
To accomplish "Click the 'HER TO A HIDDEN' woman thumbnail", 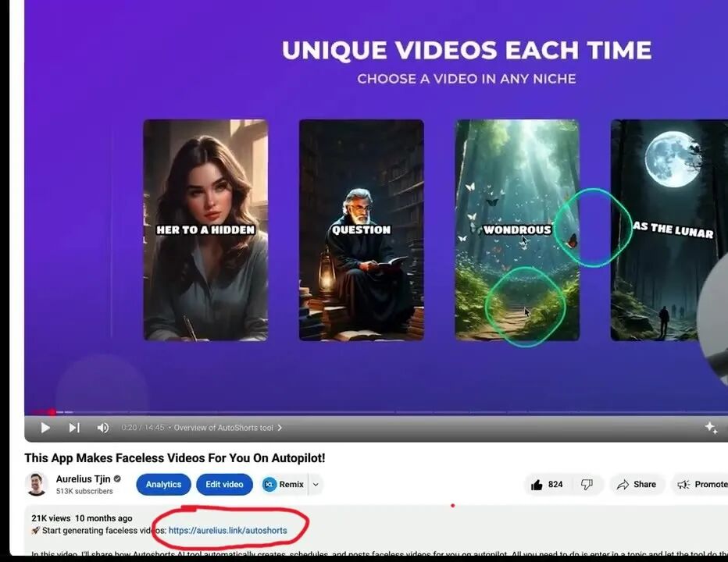I will coord(205,230).
